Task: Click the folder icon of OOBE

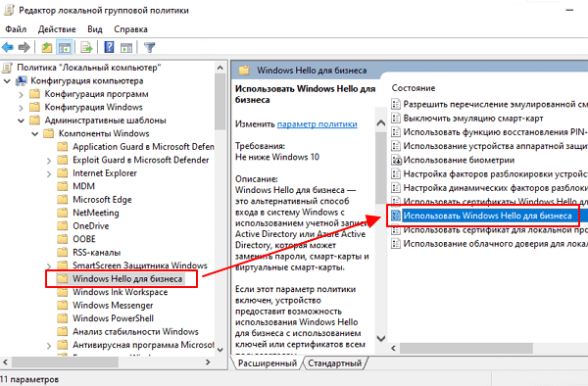Action: point(63,239)
